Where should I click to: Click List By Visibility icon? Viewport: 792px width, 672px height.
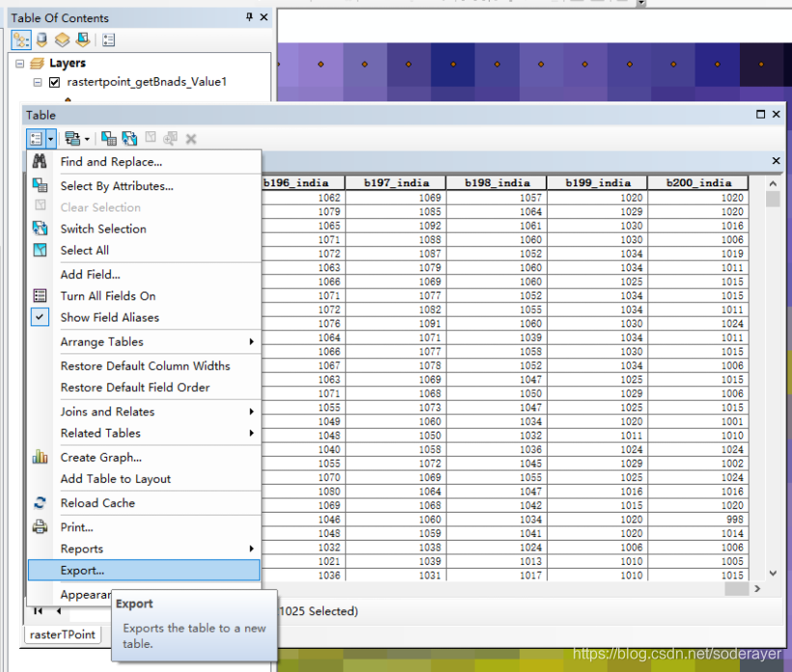(x=62, y=40)
